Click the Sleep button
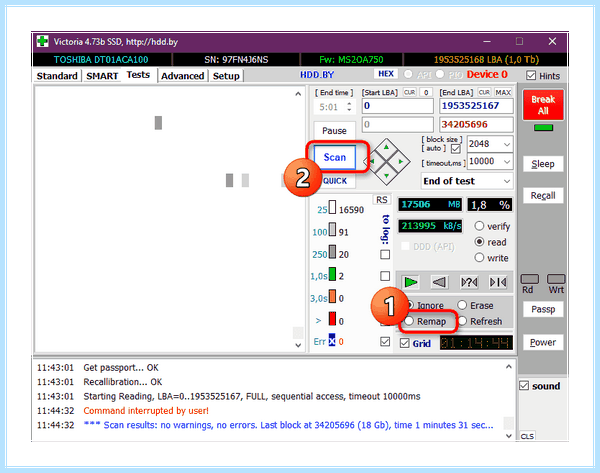 543,164
